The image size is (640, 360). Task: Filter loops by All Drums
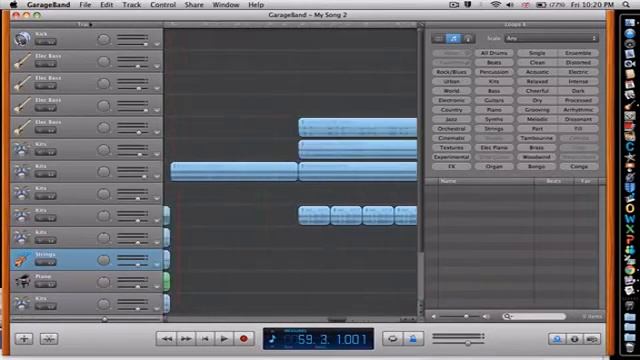494,53
